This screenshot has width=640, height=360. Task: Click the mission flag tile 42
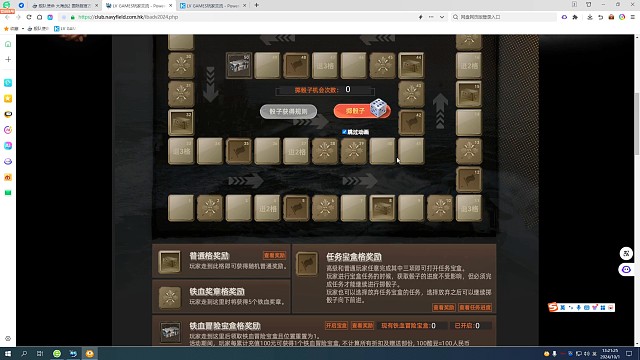point(411,122)
